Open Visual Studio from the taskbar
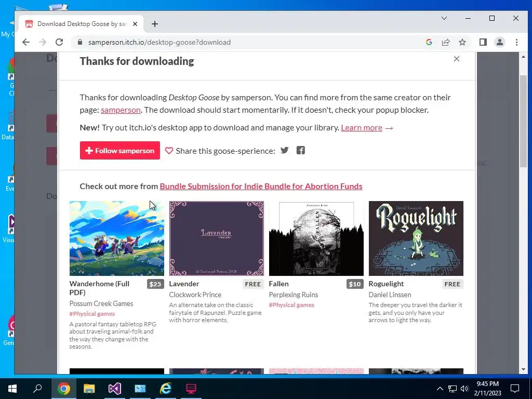The height and width of the screenshot is (399, 532). 115,389
